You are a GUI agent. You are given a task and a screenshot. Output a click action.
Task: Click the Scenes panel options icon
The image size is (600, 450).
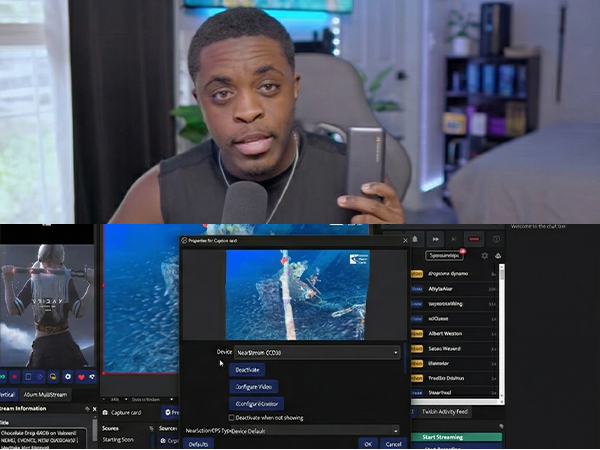tap(151, 429)
